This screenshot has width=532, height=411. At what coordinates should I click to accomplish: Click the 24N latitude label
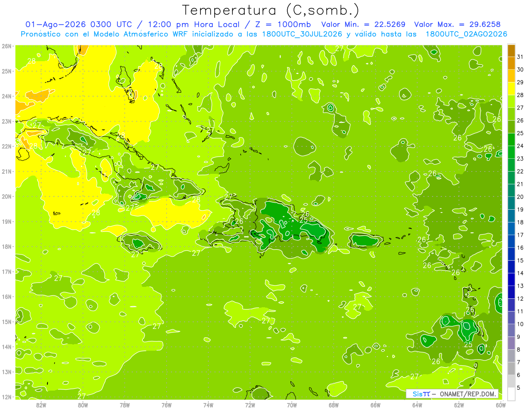pos(7,96)
